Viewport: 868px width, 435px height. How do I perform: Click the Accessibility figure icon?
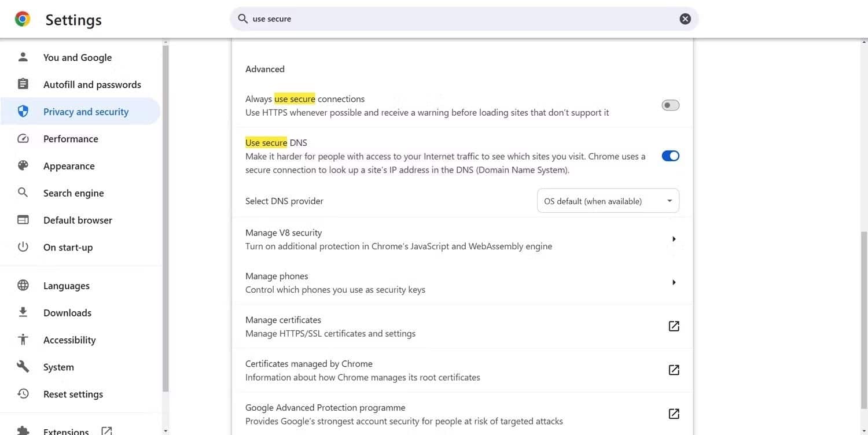tap(23, 340)
